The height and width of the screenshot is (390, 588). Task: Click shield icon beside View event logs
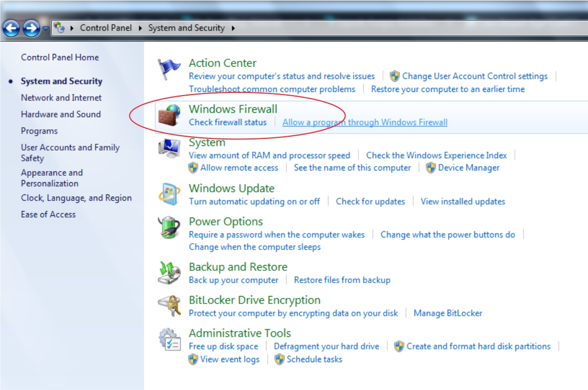[x=193, y=359]
